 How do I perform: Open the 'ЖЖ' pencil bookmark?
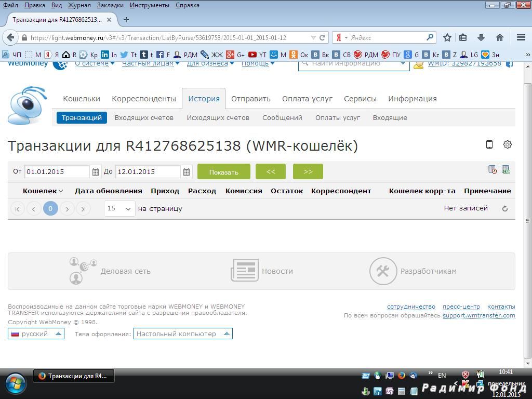212,55
